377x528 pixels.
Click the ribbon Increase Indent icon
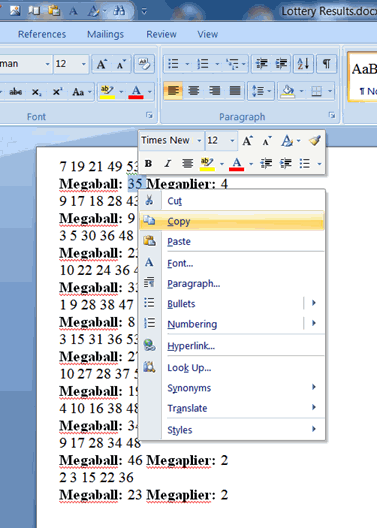tap(281, 64)
